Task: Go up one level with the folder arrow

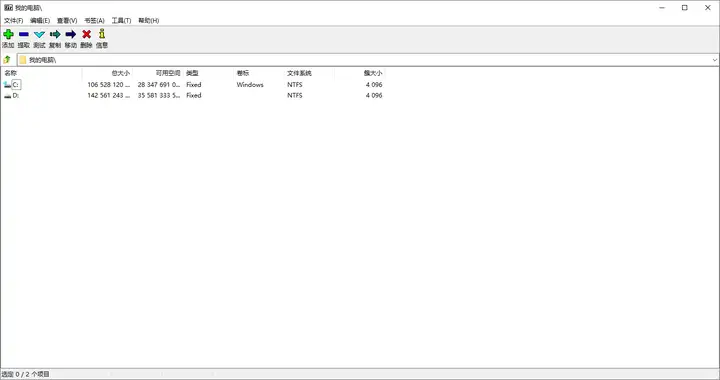Action: pos(7,60)
